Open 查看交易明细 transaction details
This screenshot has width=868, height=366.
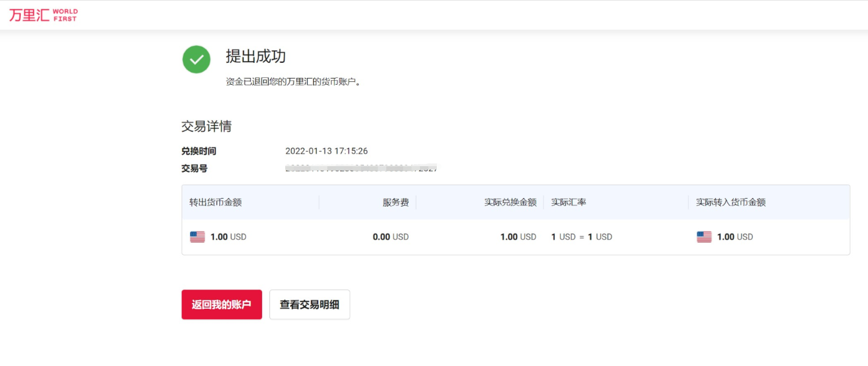click(309, 305)
